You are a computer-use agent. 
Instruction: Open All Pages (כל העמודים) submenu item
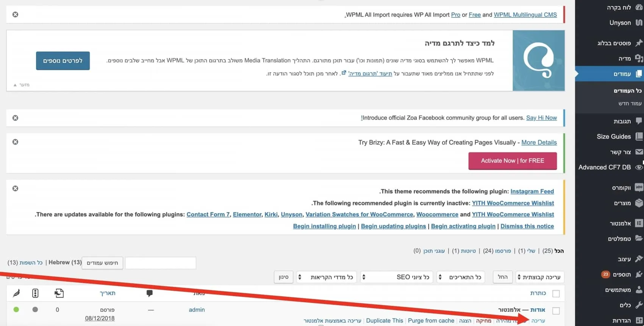627,90
